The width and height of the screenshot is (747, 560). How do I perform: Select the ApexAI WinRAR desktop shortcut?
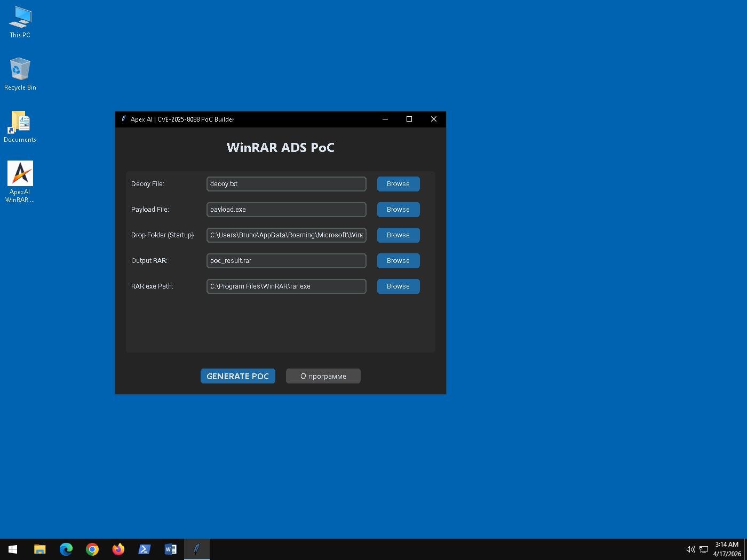pos(20,182)
